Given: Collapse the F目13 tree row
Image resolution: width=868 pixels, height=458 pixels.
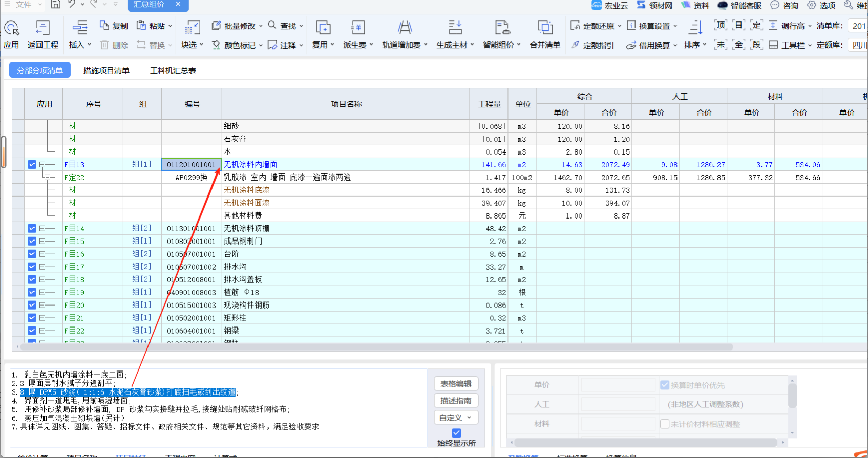Looking at the screenshot, I should coord(43,165).
